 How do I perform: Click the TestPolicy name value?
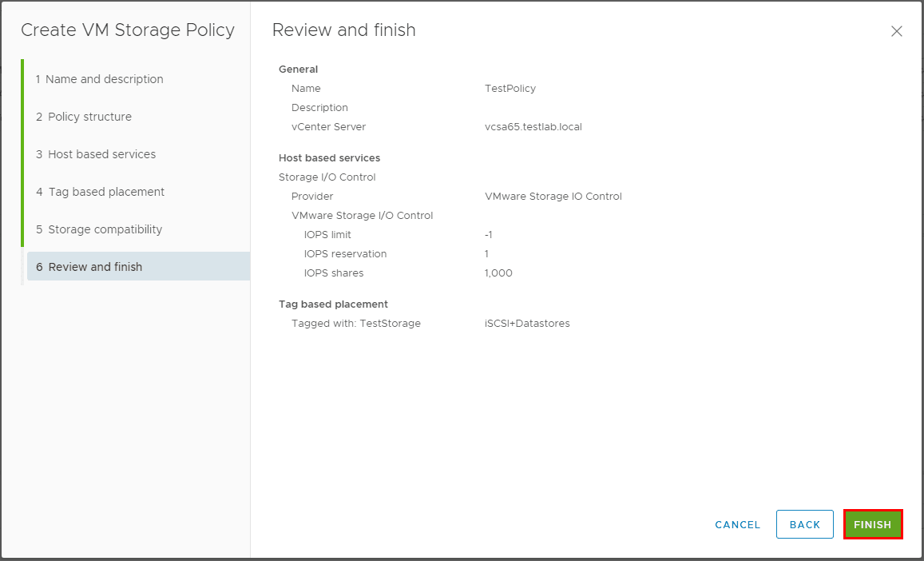[510, 89]
